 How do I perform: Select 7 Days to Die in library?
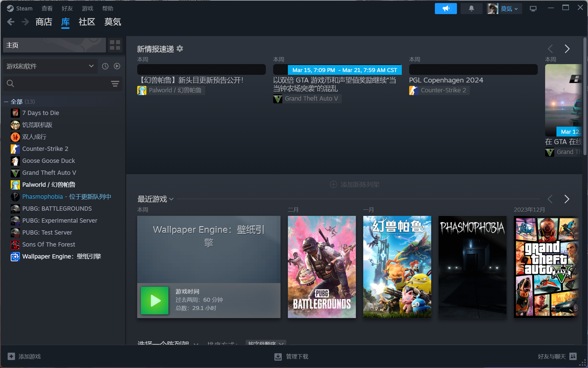40,113
